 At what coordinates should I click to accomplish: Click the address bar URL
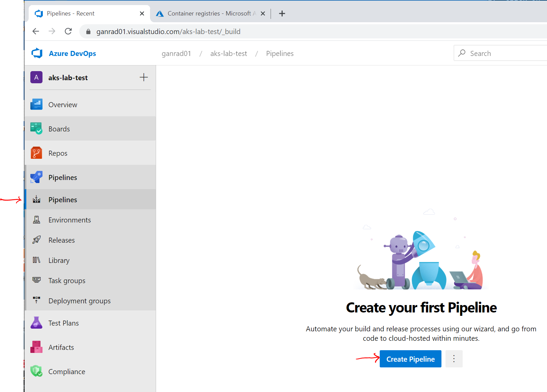(x=168, y=32)
